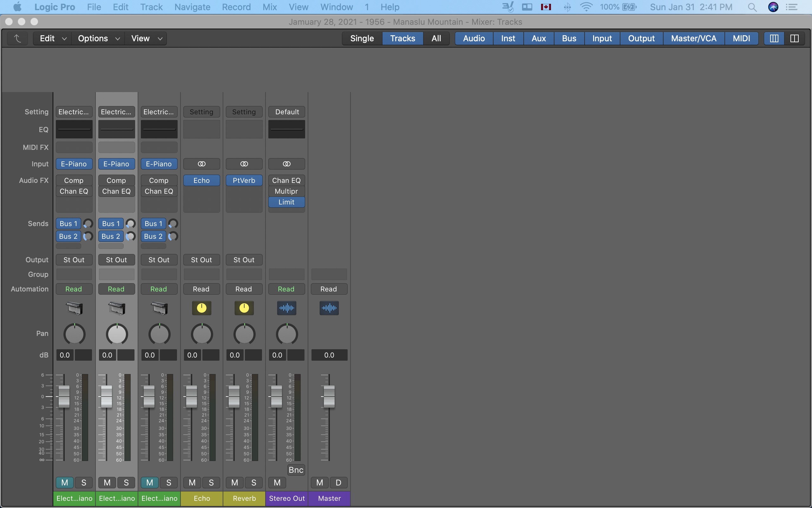The image size is (812, 508).
Task: Unmute the third Electric Piano channel
Action: point(150,483)
